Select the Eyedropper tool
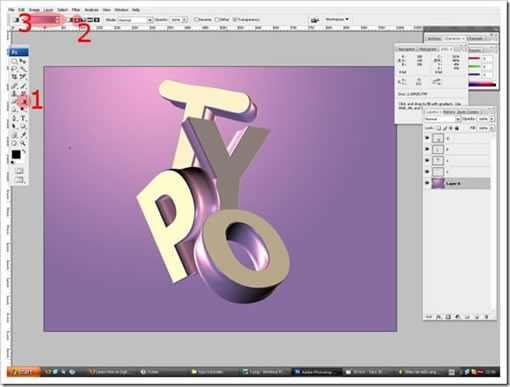Screen dimensions: 510x387 pyautogui.click(x=23, y=135)
